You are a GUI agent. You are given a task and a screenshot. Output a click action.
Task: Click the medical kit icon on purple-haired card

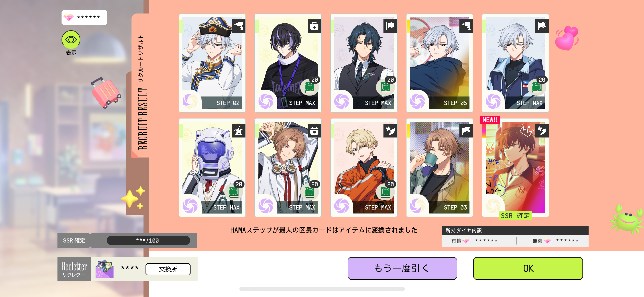pos(314,26)
